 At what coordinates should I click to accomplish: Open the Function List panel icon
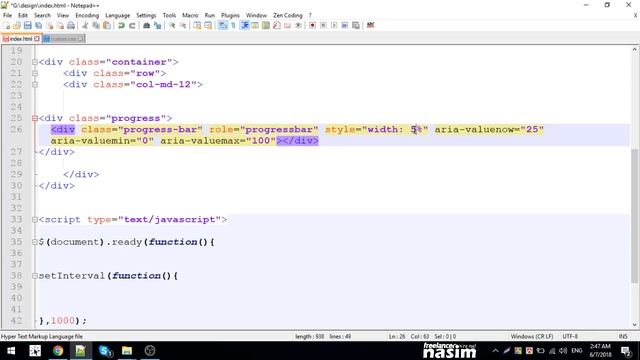tap(277, 25)
